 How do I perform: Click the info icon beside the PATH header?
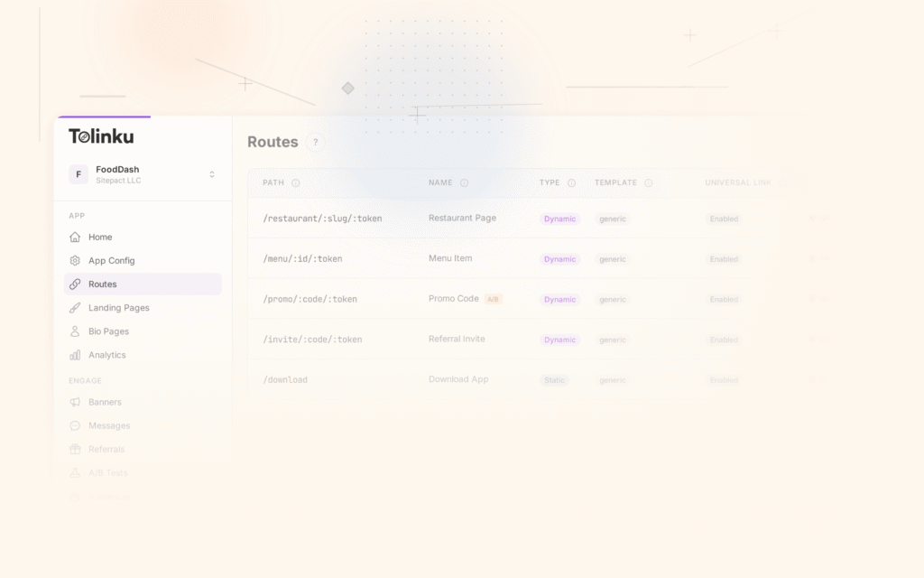pos(295,182)
